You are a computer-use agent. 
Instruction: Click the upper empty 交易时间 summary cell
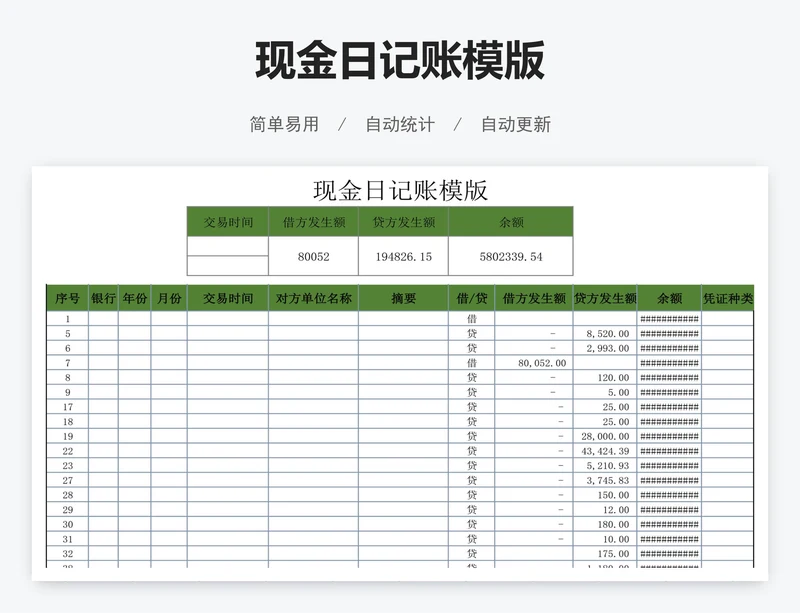[x=228, y=246]
